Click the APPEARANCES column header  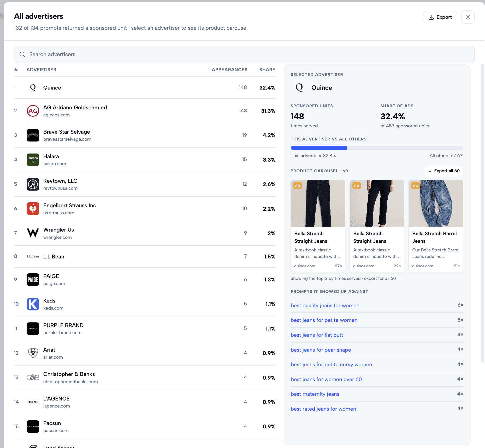pos(229,70)
